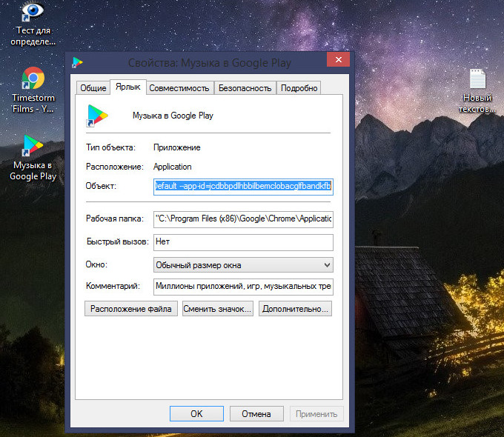This screenshot has width=504, height=437.
Task: Close the Свойства properties dialog
Action: point(338,59)
